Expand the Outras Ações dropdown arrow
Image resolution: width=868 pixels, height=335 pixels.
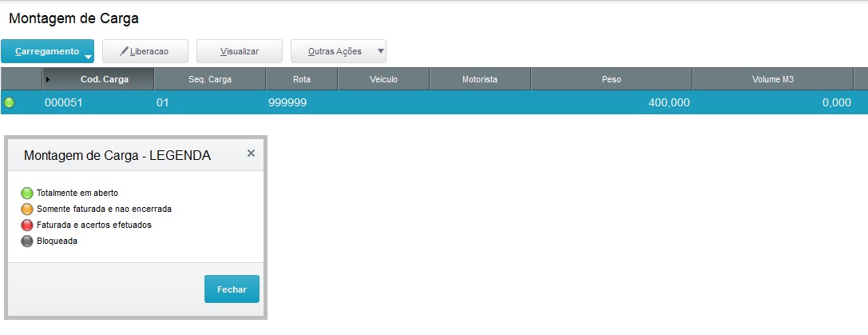[380, 51]
